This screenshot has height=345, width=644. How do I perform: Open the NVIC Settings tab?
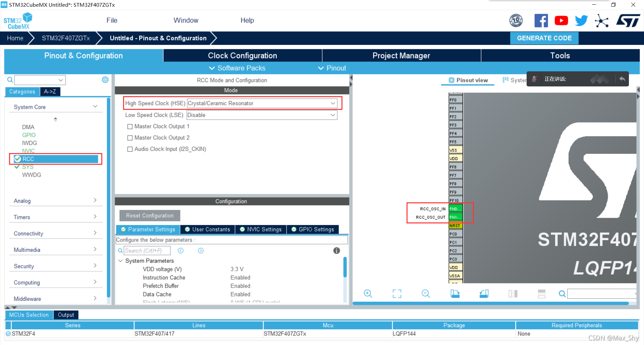point(261,229)
